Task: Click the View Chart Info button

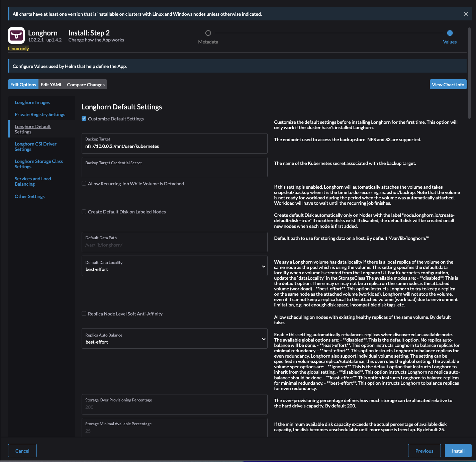Action: tap(448, 85)
